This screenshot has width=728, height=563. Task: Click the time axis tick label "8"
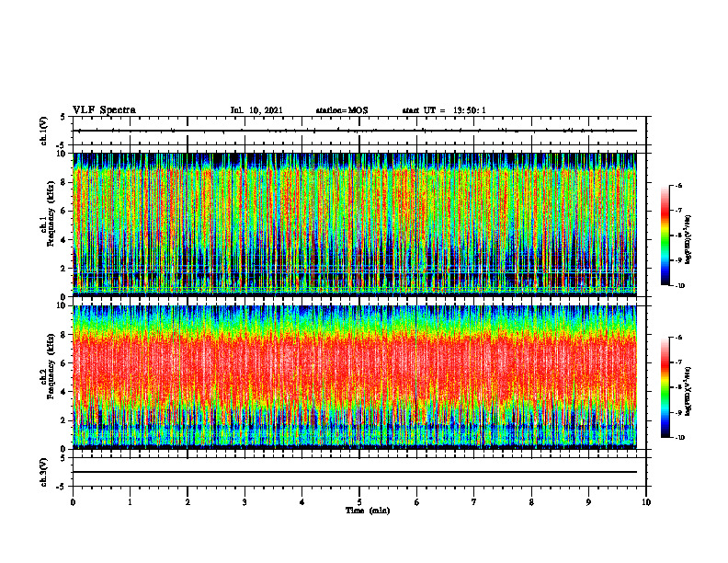pyautogui.click(x=531, y=502)
